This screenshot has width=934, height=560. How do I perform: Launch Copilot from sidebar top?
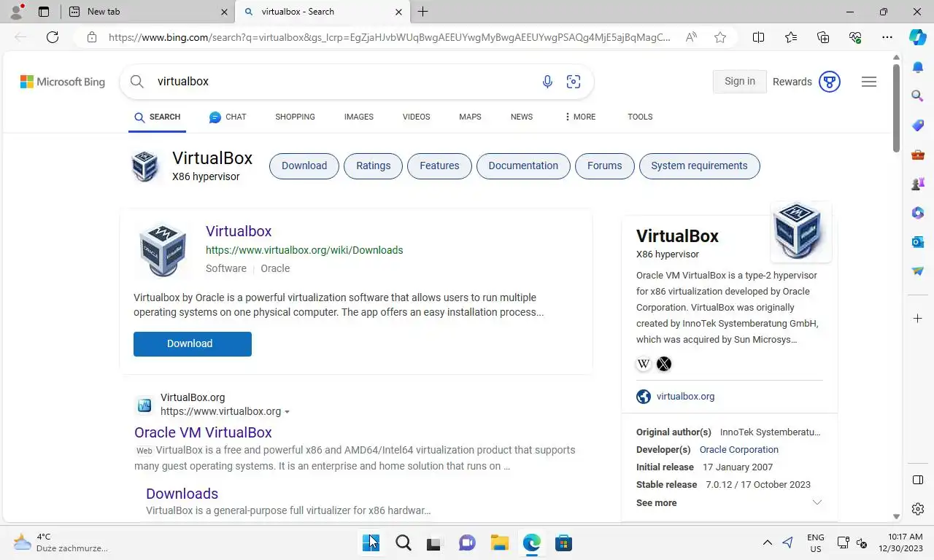coord(918,37)
